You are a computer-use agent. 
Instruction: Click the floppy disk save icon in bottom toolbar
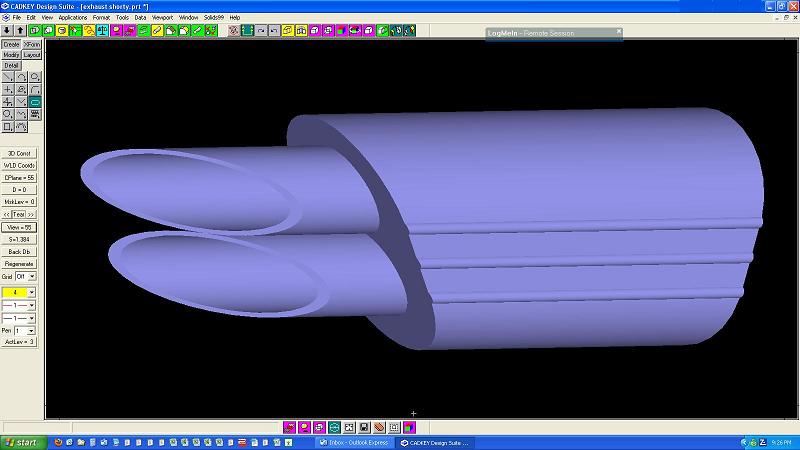[364, 427]
